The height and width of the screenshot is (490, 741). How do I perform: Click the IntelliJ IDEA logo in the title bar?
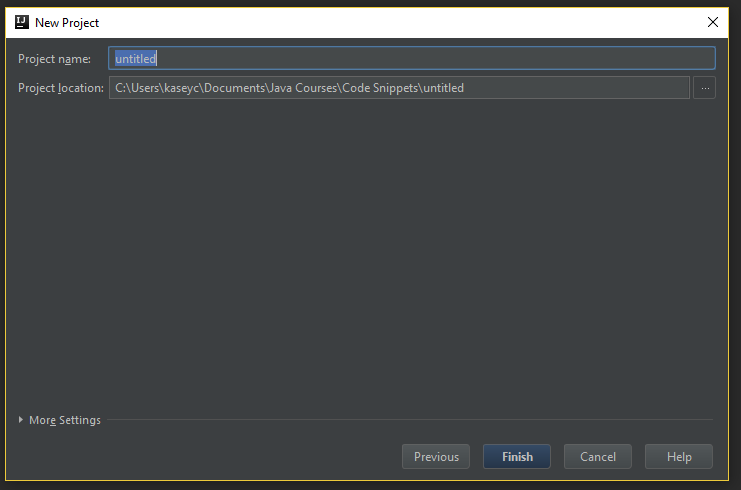[x=22, y=22]
